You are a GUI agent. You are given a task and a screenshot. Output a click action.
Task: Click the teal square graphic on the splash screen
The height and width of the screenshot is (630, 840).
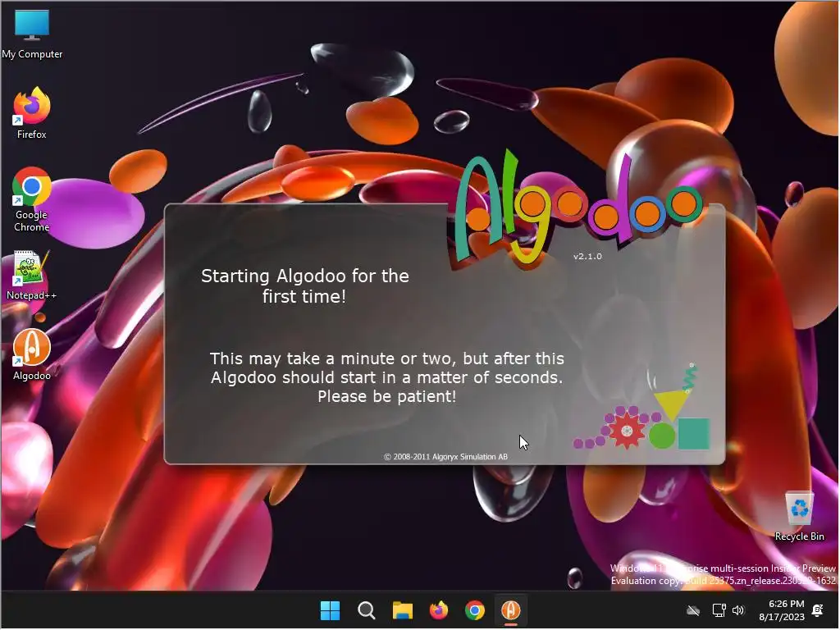click(x=694, y=434)
